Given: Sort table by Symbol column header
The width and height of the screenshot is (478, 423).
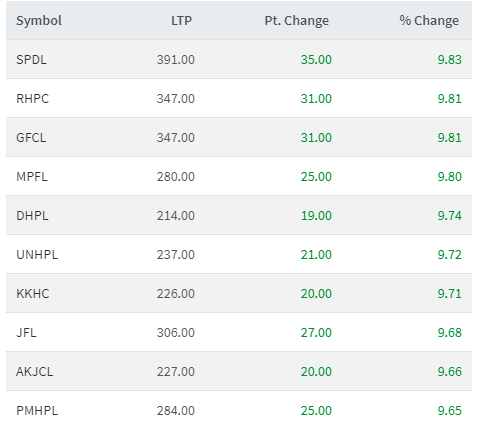Looking at the screenshot, I should pyautogui.click(x=39, y=21).
